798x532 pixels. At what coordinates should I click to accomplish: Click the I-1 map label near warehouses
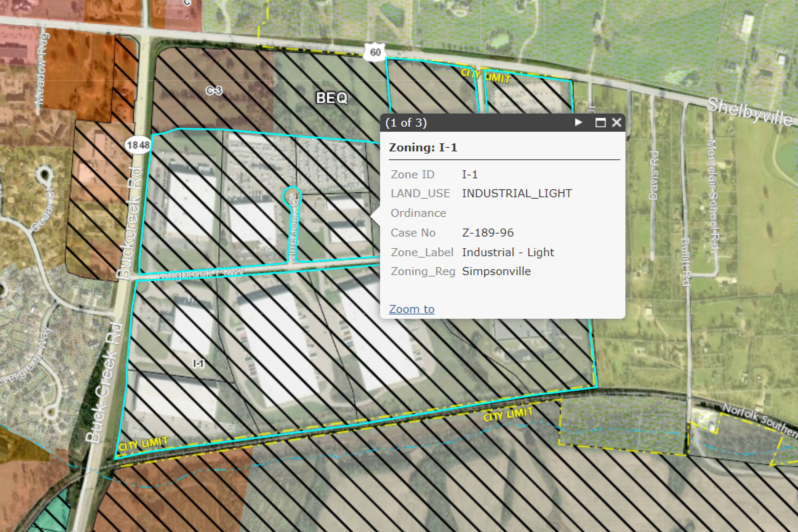tap(198, 364)
